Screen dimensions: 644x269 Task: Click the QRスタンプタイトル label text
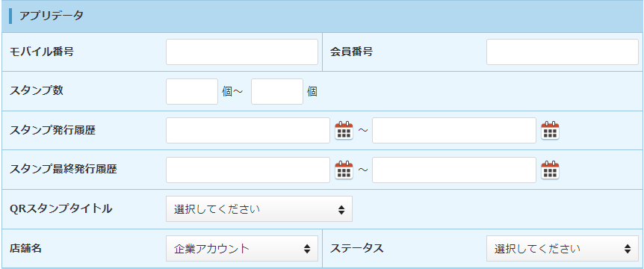[61, 208]
